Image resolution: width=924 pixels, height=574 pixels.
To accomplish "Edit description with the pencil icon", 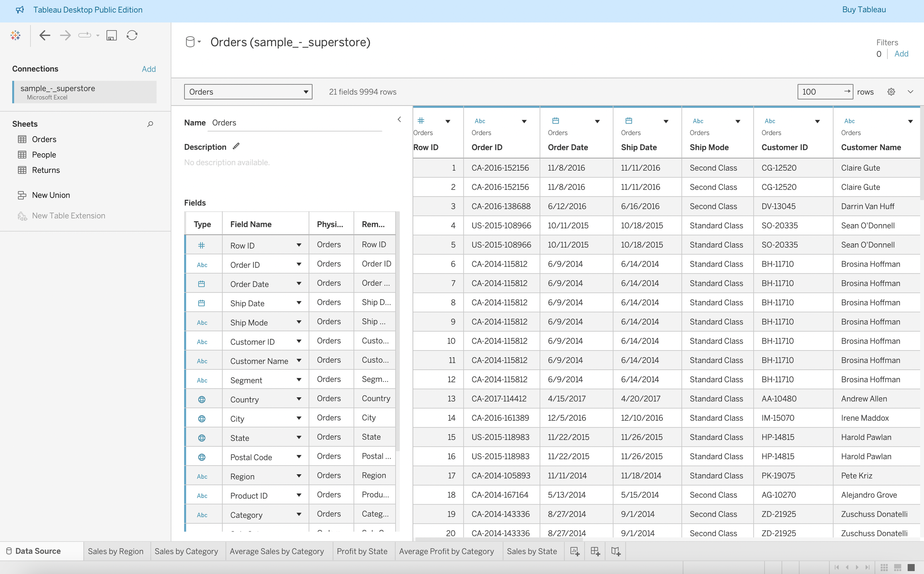I will tap(236, 146).
